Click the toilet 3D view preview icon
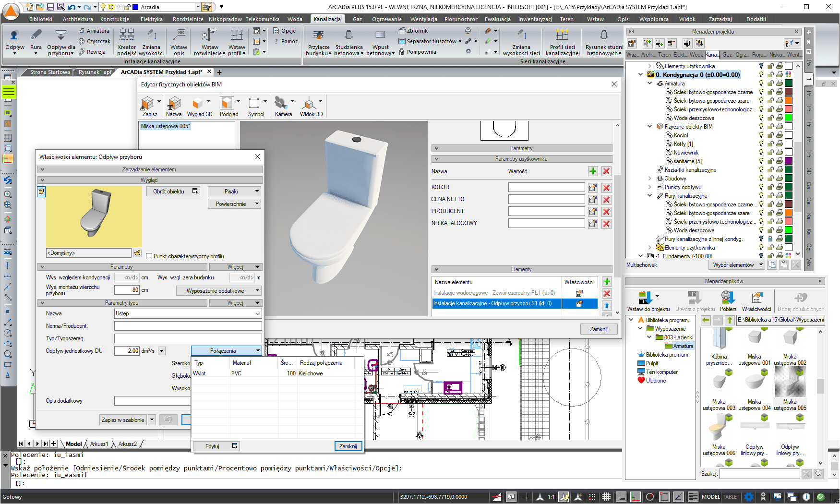The image size is (840, 504). pyautogui.click(x=41, y=192)
